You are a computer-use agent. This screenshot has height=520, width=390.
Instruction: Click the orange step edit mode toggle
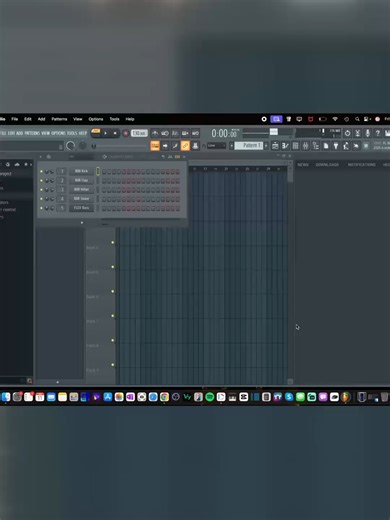pyautogui.click(x=155, y=146)
